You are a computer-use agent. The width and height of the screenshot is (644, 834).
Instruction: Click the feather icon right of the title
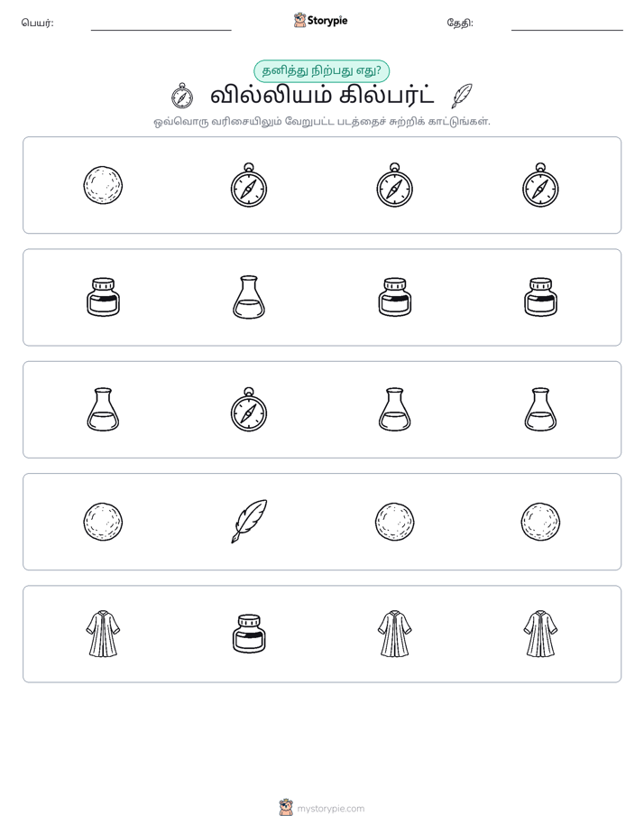point(461,96)
